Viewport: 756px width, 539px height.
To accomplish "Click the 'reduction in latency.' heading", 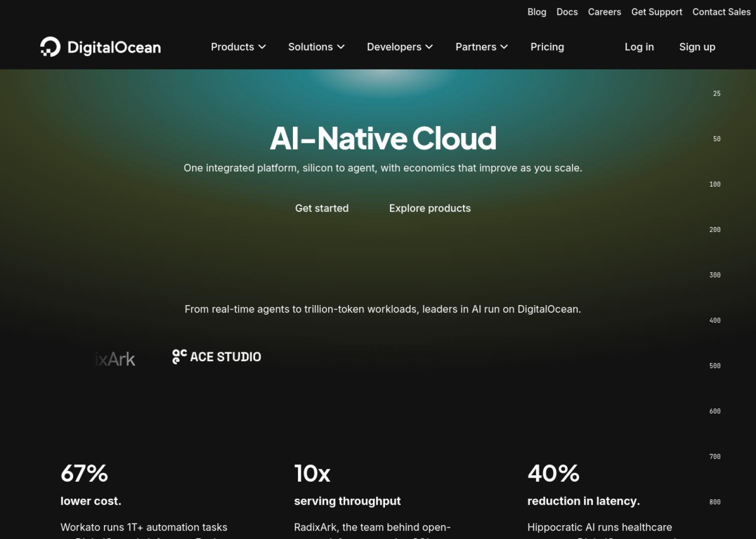I will pyautogui.click(x=583, y=501).
